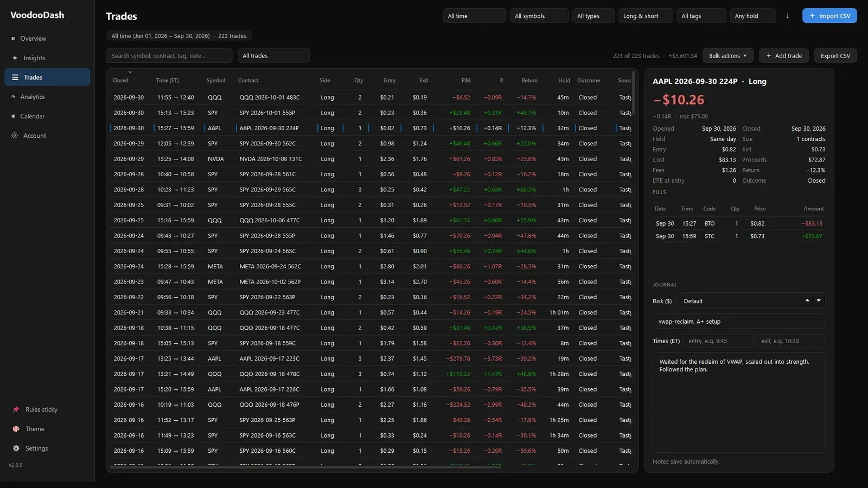Click the entry time field in Journal
Screen dimensions: 868x488
718,341
